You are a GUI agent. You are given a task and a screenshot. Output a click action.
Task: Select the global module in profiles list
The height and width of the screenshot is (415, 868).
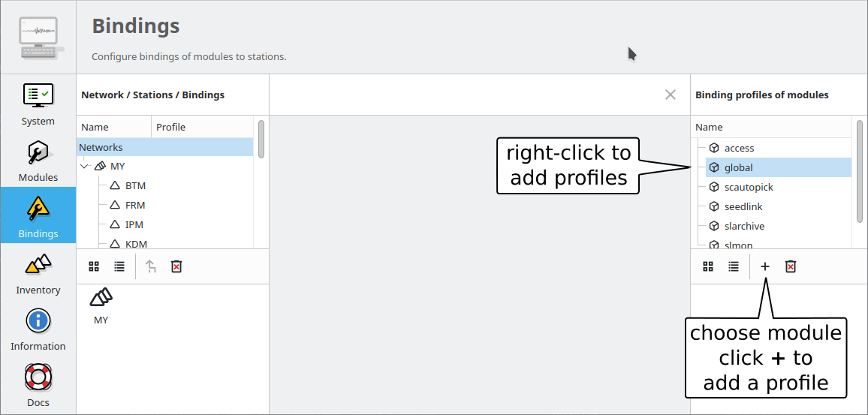tap(739, 167)
